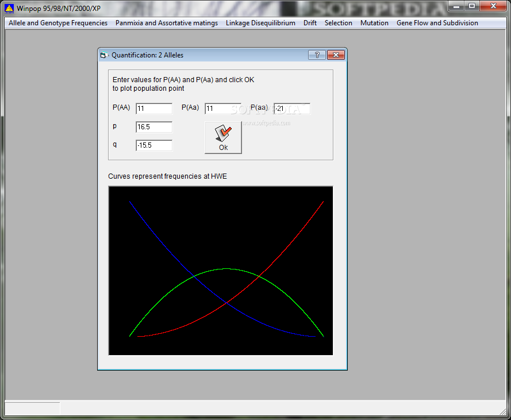Open the Mutation menu

pos(374,23)
